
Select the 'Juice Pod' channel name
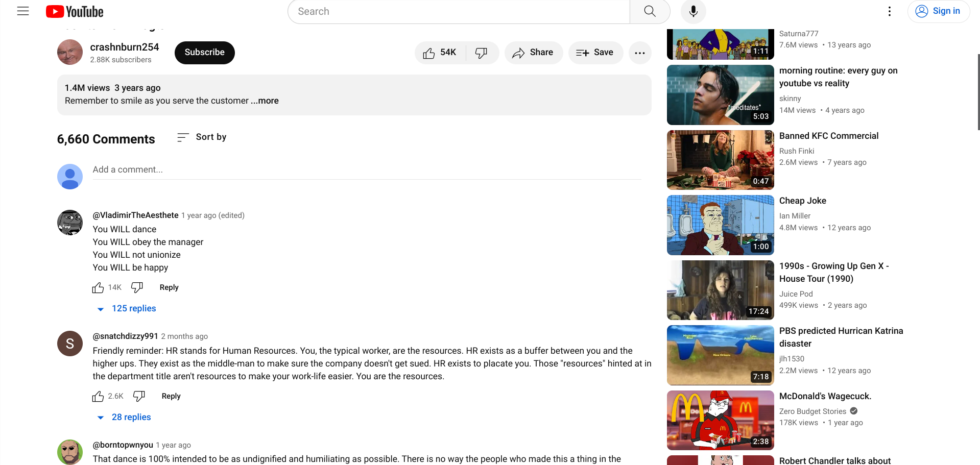[796, 294]
